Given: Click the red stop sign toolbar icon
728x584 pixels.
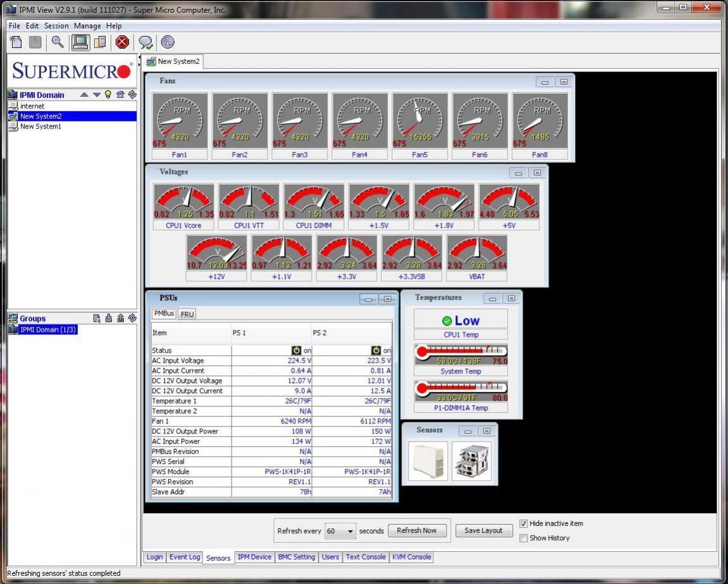Looking at the screenshot, I should pyautogui.click(x=122, y=42).
